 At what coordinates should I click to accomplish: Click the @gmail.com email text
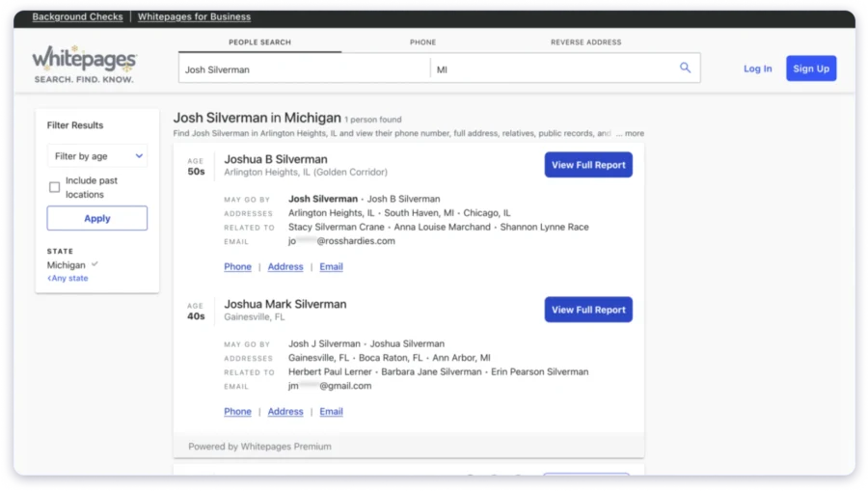pos(345,386)
